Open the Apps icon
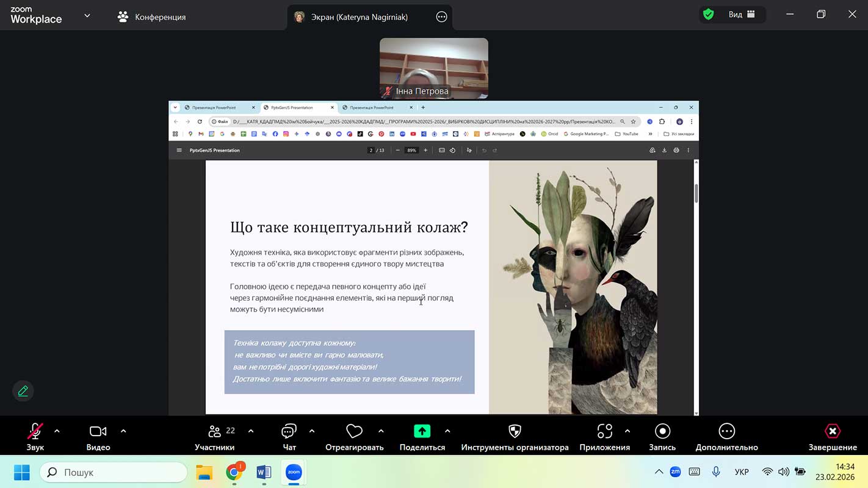The height and width of the screenshot is (488, 868). pos(604,431)
